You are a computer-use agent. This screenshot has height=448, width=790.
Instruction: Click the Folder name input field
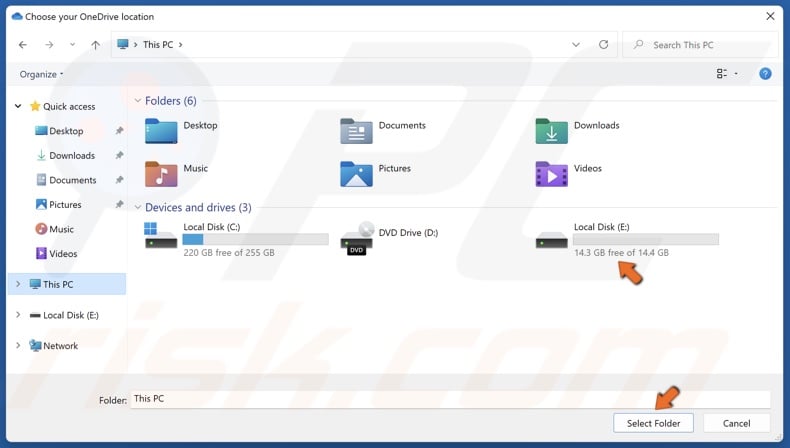coord(450,399)
